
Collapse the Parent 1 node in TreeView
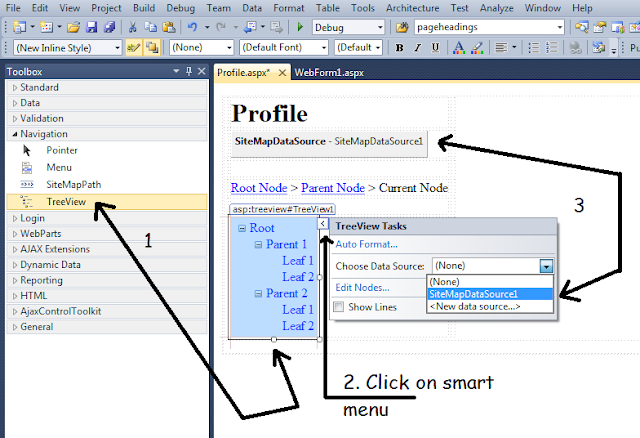[258, 245]
